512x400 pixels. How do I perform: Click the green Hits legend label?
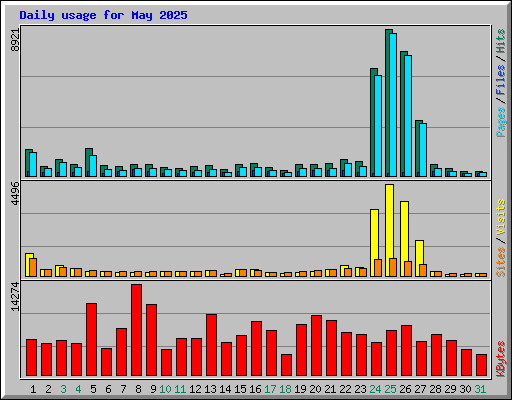pyautogui.click(x=501, y=41)
